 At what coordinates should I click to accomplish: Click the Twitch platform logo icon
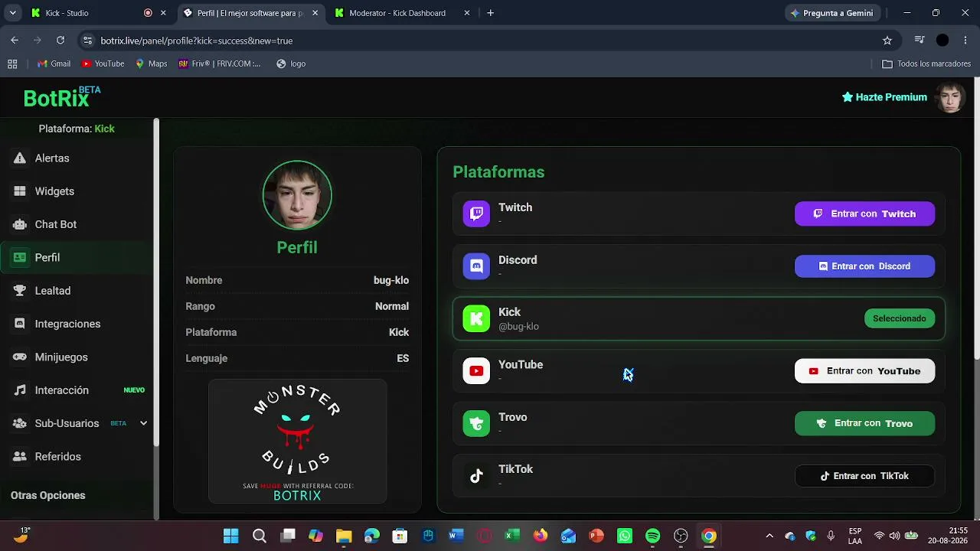(476, 214)
